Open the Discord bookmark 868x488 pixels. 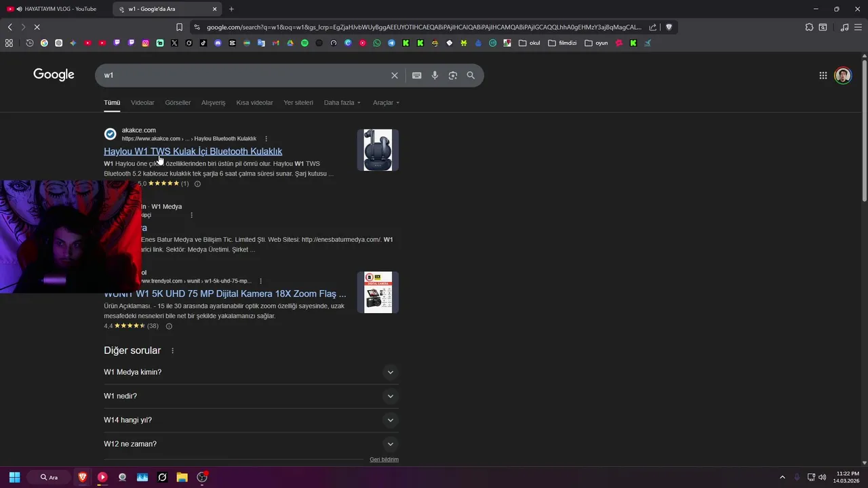coord(218,43)
